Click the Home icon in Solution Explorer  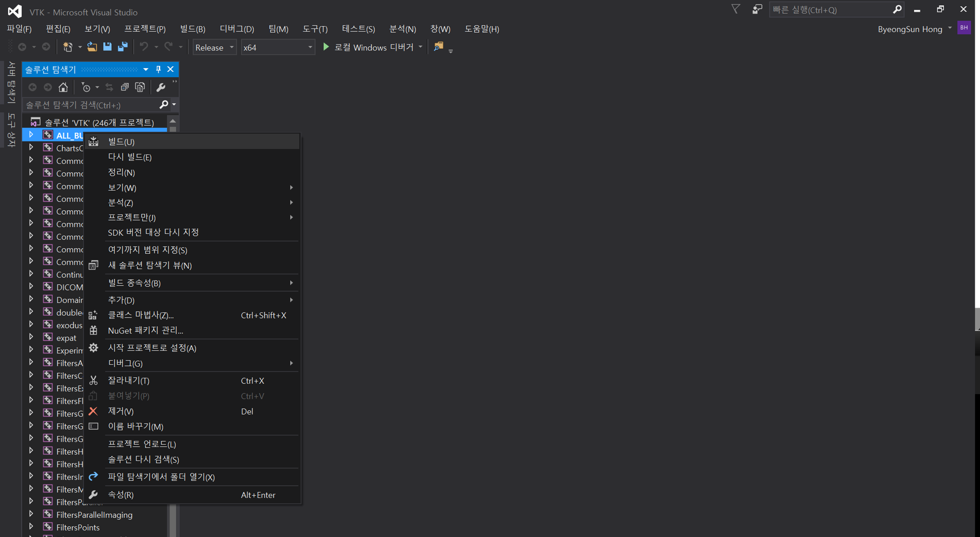coord(63,87)
